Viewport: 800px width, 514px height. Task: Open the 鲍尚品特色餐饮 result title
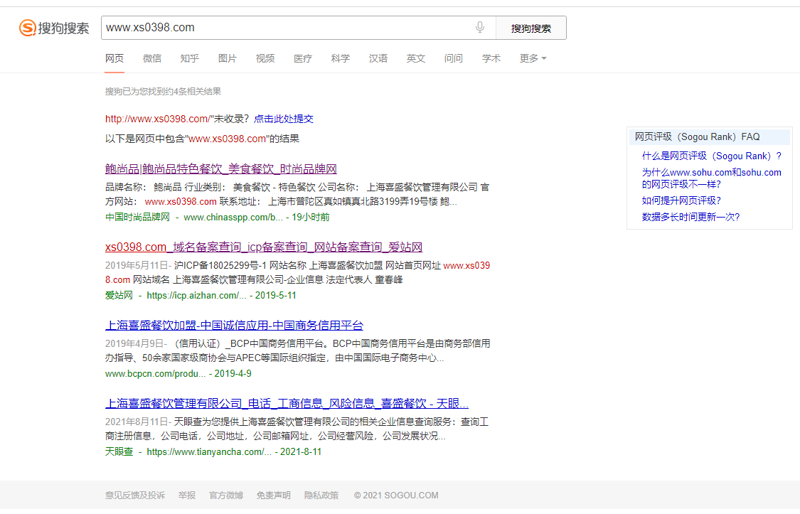coord(221,169)
